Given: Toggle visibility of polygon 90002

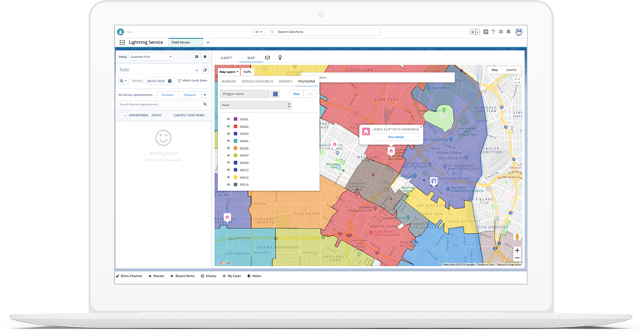Looking at the screenshot, I should pos(228,126).
